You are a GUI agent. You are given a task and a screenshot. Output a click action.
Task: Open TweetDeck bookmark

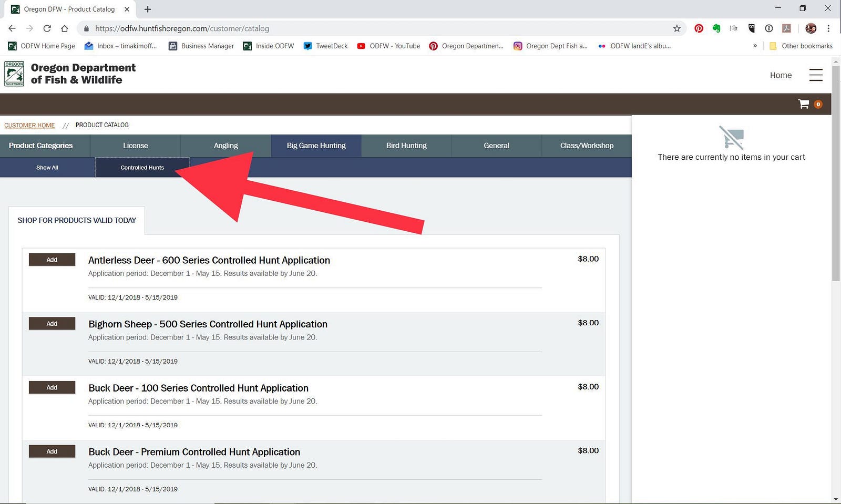coord(325,46)
